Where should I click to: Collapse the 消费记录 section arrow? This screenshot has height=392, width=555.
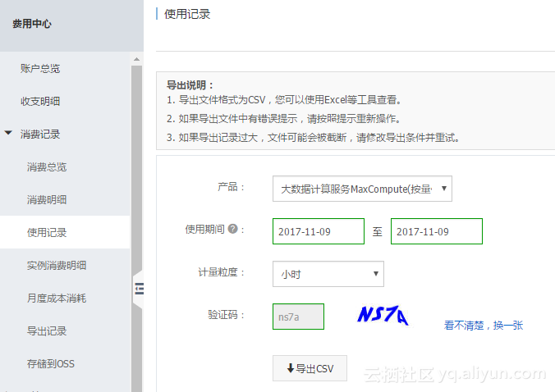pyautogui.click(x=8, y=133)
